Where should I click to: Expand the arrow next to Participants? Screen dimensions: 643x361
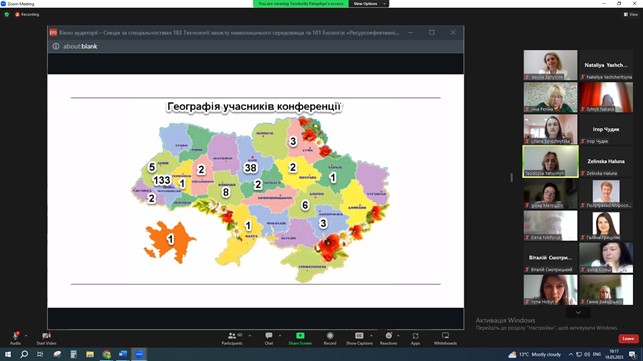point(250,336)
